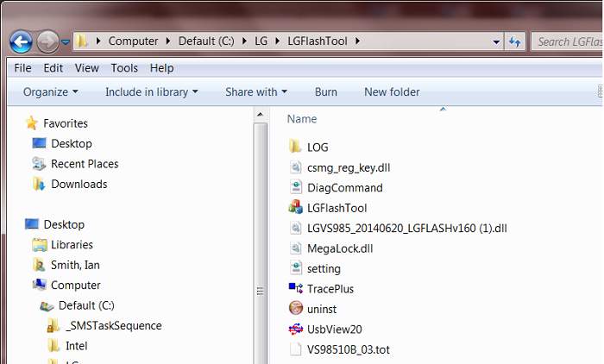The height and width of the screenshot is (364, 604).
Task: Click the DiagCommand file icon
Action: [x=295, y=187]
